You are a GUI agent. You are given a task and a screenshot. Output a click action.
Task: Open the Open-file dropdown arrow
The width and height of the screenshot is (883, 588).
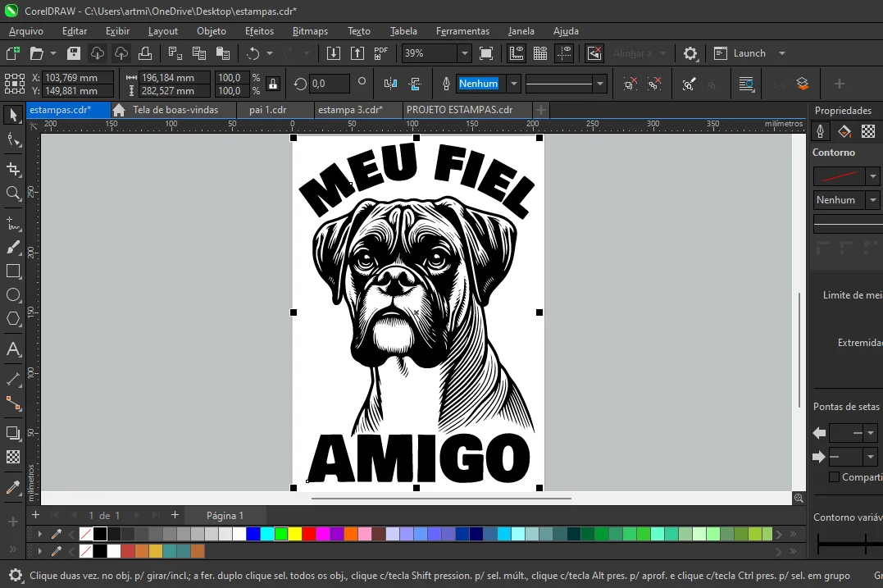[53, 53]
